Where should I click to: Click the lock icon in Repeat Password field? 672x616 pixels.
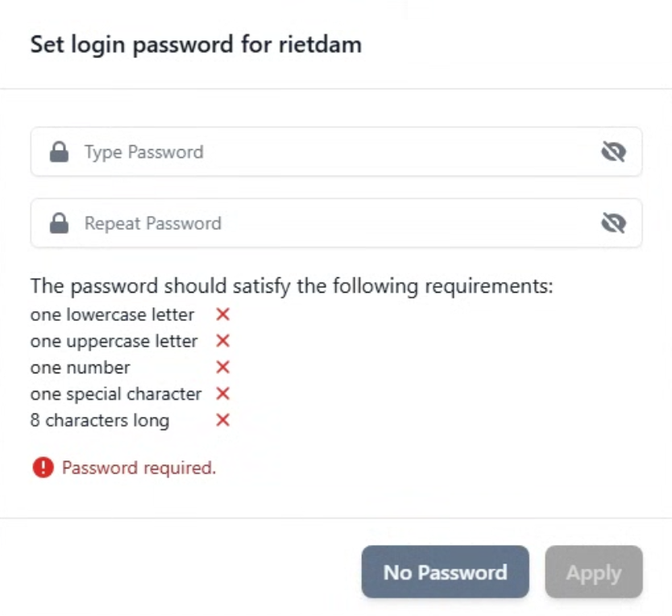click(x=59, y=223)
